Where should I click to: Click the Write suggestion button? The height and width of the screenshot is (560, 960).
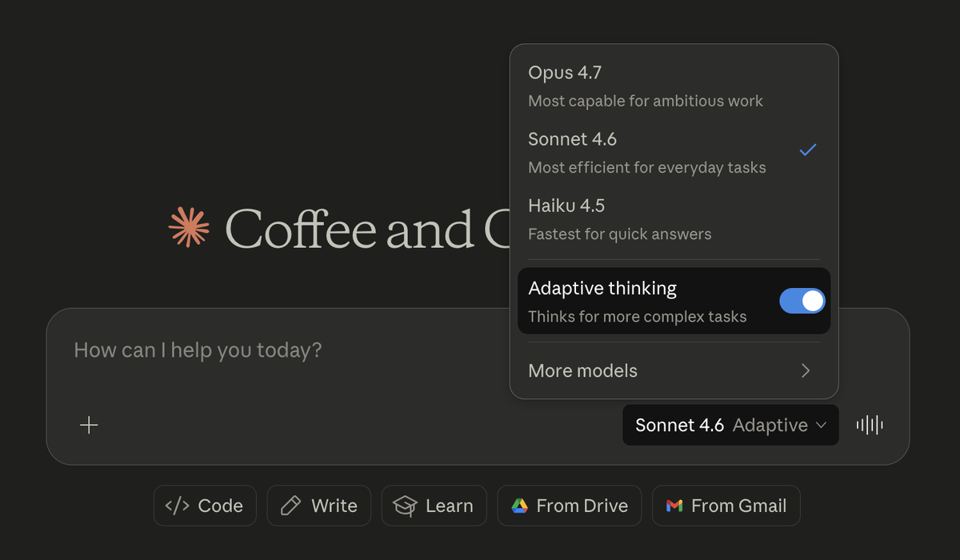tap(319, 506)
